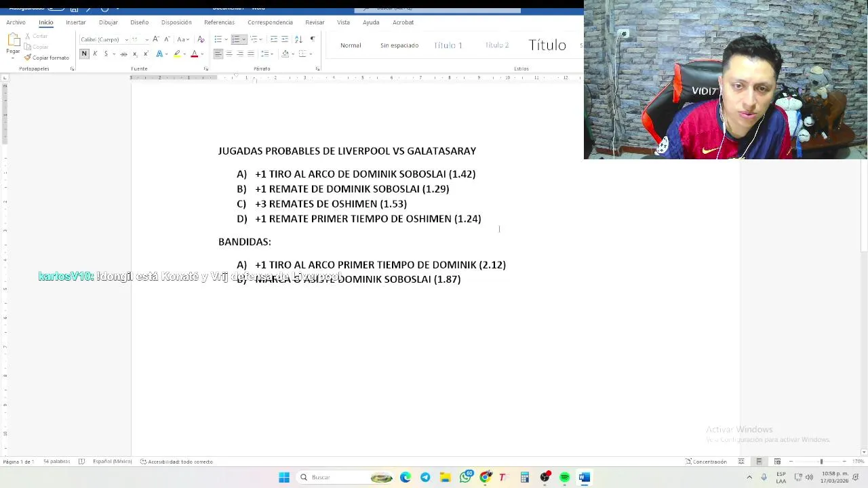Screen dimensions: 868x488
Task: Apply the Título 1 style
Action: 448,45
